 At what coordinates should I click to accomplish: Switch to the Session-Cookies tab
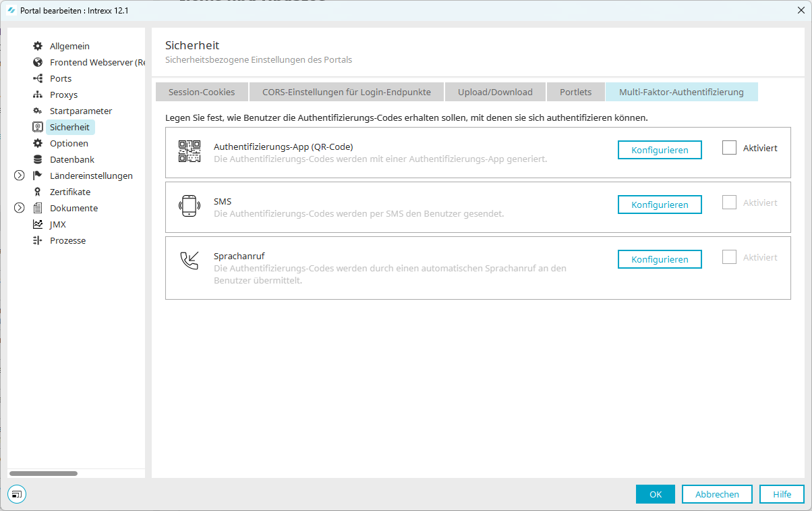[x=202, y=92]
